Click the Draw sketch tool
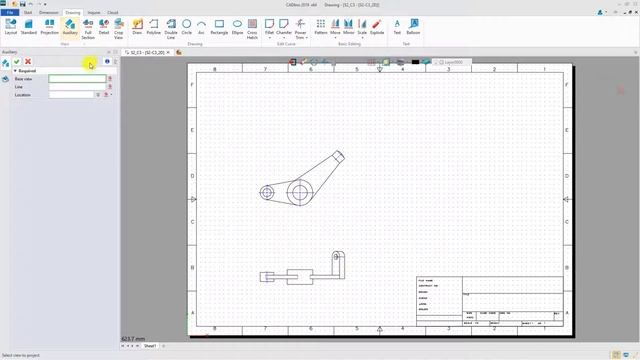Viewport: 640px width, 360px height. (x=137, y=27)
